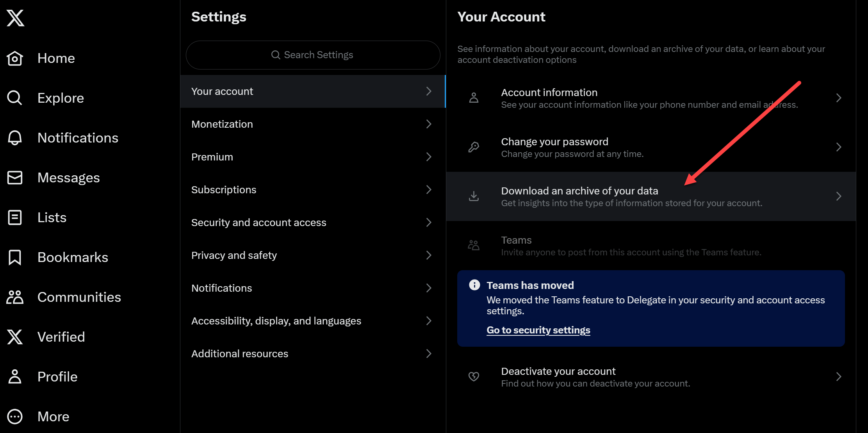Open the Communities people icon
Image resolution: width=868 pixels, height=433 pixels.
click(x=15, y=297)
